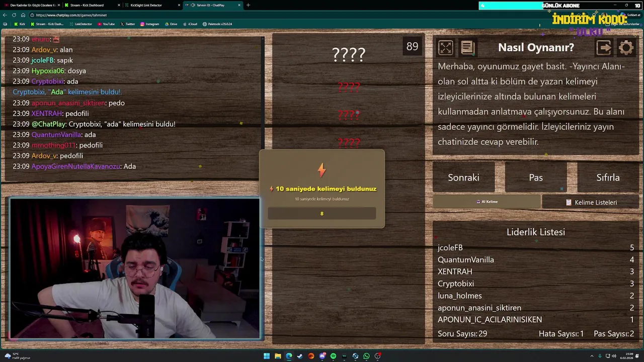Open File Explorer from taskbar
The image size is (644, 362).
pos(278,356)
